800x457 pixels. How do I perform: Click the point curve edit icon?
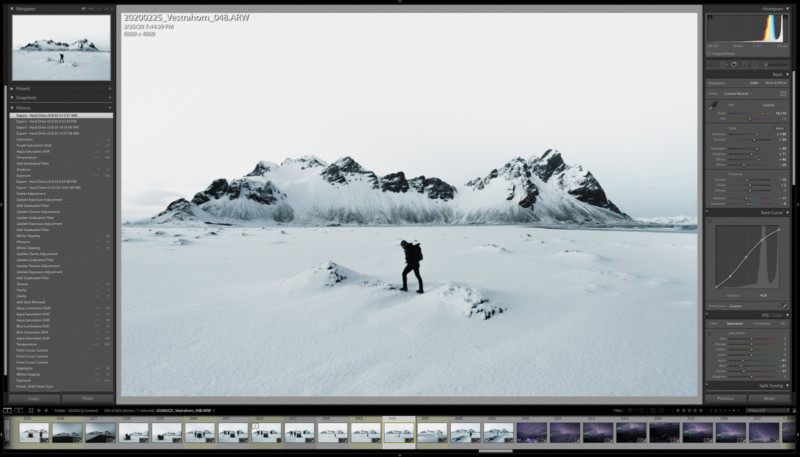pos(785,305)
